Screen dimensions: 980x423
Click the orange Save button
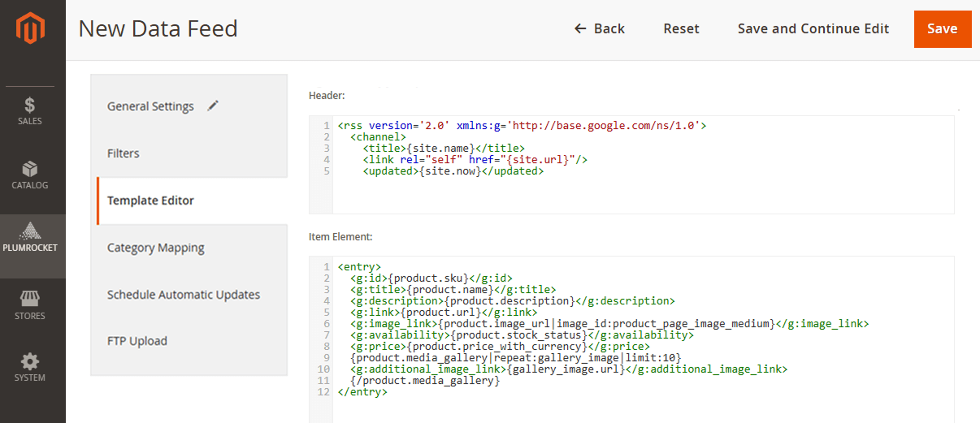point(943,29)
